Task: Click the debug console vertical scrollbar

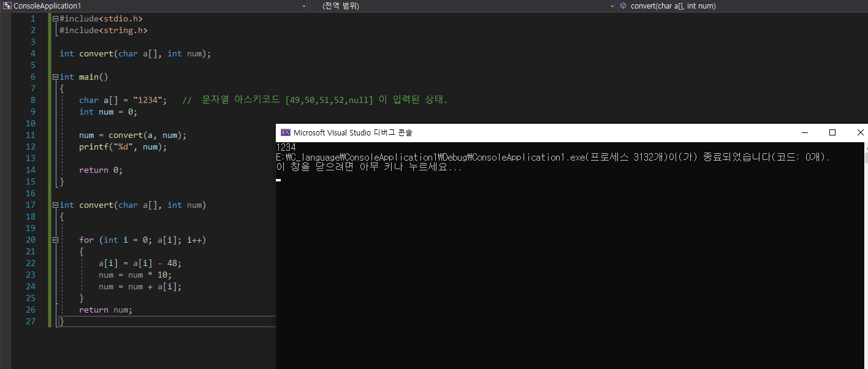Action: tap(865, 255)
